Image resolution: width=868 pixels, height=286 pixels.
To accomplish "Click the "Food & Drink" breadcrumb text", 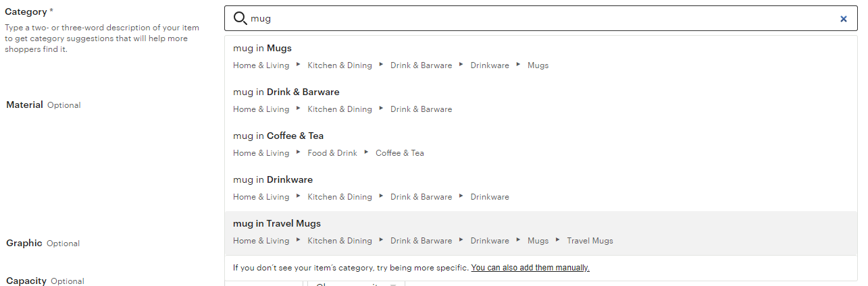I will pyautogui.click(x=332, y=153).
